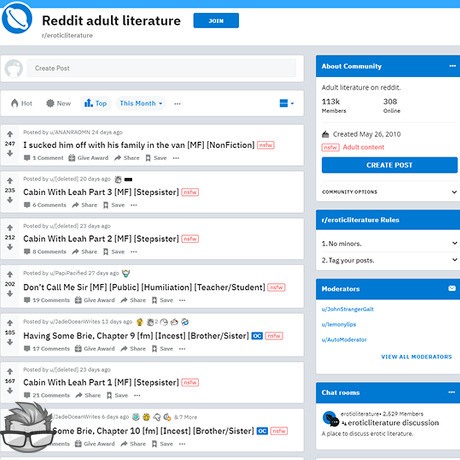Screen dimensions: 460x460
Task: Save the Cabin With Leah Part 2 post
Action: (x=114, y=252)
